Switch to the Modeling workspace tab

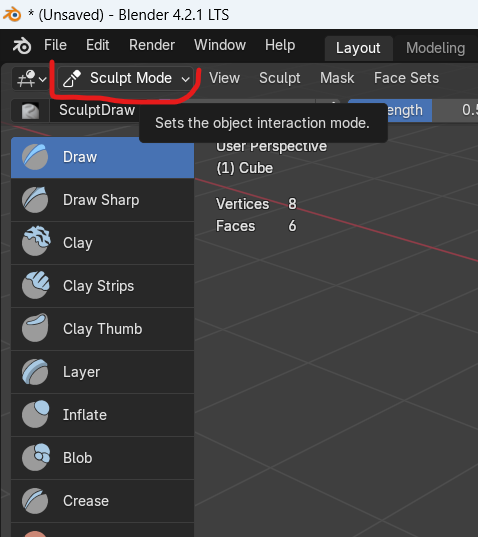tap(435, 48)
